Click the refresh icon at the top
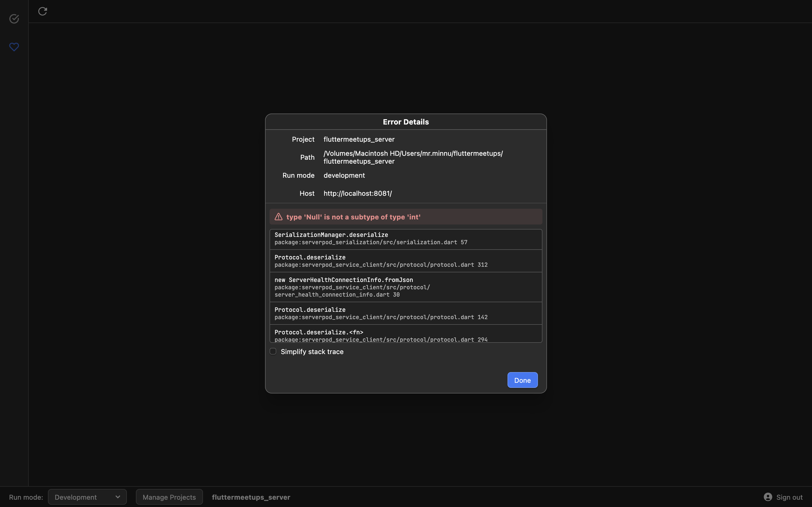 click(43, 11)
